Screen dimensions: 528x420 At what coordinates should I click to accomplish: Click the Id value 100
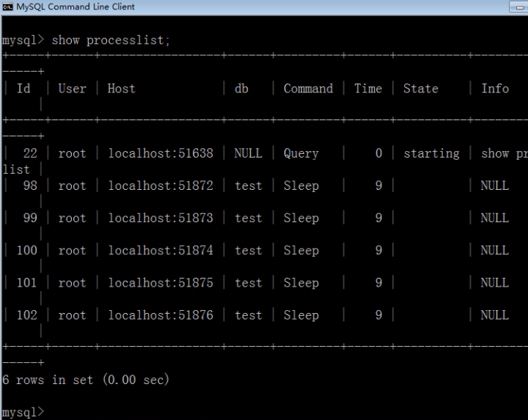[x=27, y=251]
